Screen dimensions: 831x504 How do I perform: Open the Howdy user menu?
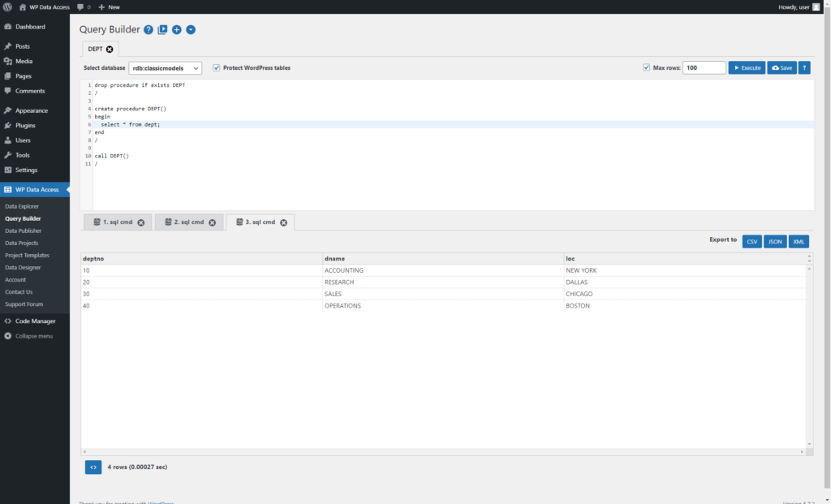click(799, 6)
